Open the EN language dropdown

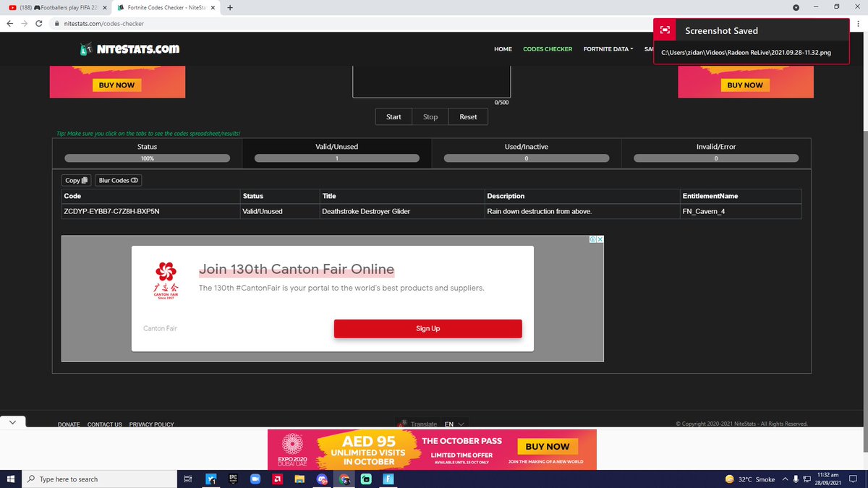[x=454, y=424]
